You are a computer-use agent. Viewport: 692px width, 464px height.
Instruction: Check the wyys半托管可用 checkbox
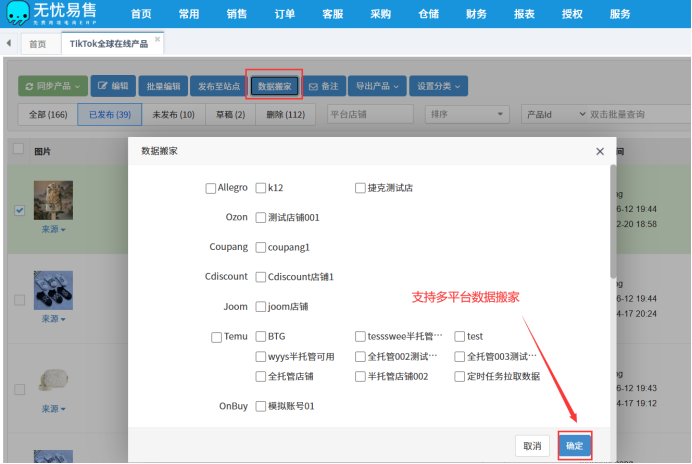pos(261,356)
